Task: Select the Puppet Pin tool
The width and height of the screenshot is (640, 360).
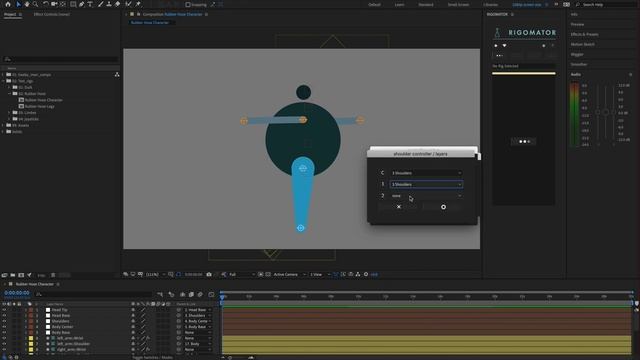Action: (x=138, y=4)
